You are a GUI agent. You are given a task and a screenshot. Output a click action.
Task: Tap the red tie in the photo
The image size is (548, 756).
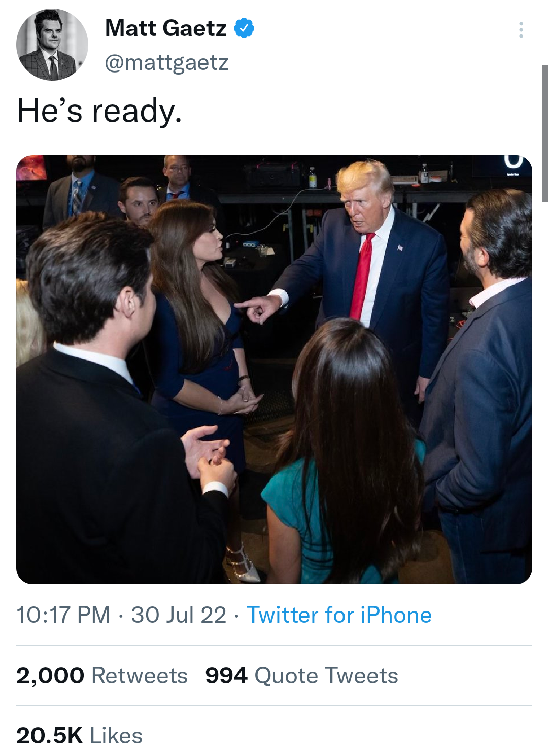pyautogui.click(x=362, y=277)
